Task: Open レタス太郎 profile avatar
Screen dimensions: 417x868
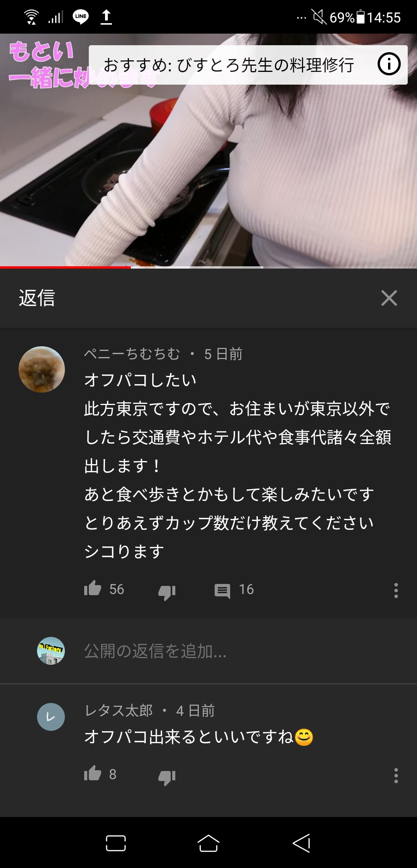Action: 51,717
